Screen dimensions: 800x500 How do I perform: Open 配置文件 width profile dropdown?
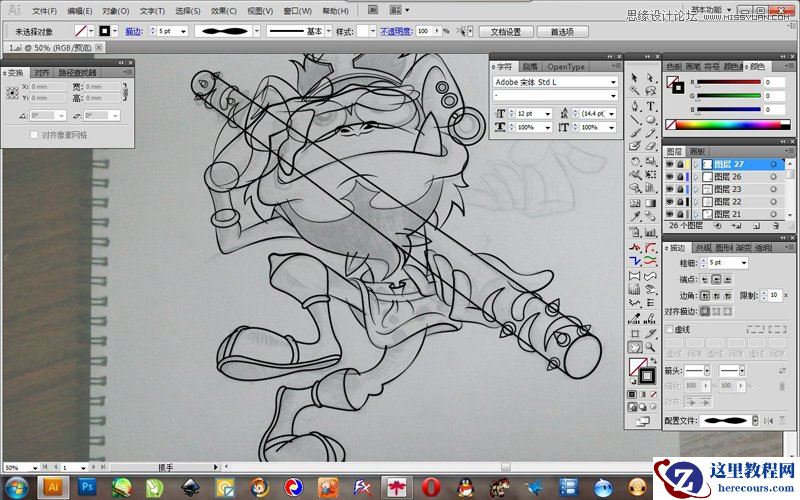click(x=756, y=421)
